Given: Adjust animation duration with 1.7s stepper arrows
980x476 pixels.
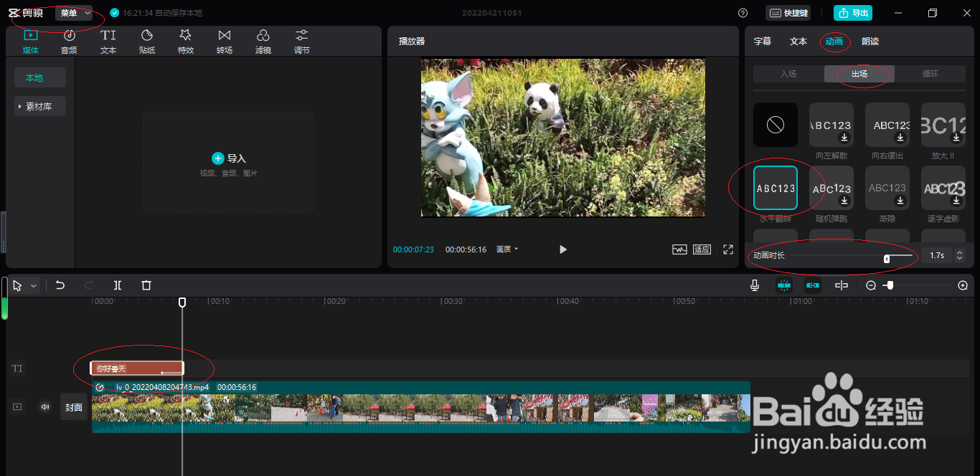Looking at the screenshot, I should [x=960, y=255].
